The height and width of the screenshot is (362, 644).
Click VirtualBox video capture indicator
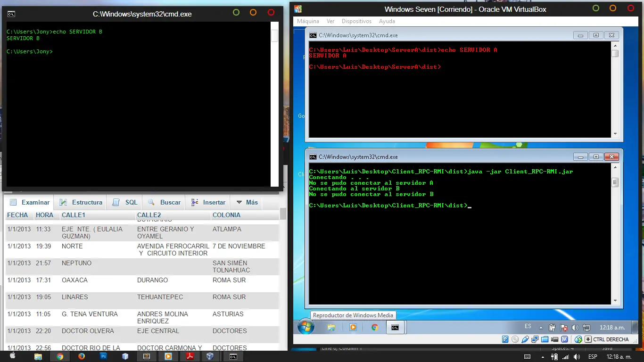point(554,339)
